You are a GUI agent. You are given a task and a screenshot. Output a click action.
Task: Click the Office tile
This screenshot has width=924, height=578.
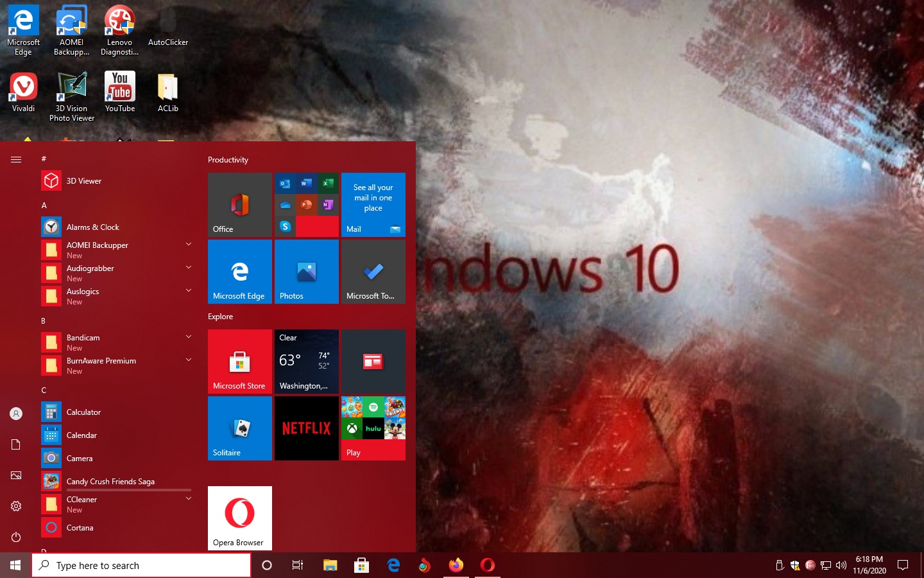(x=240, y=205)
